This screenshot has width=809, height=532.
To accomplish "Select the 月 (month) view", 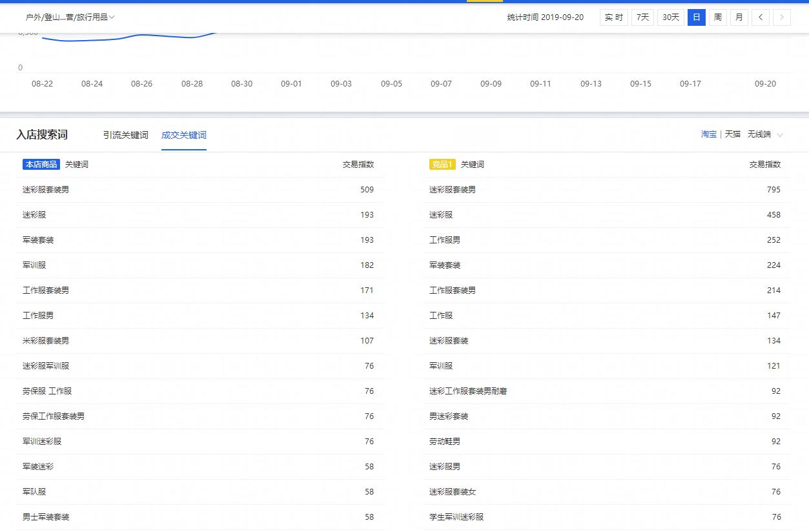I will click(739, 17).
